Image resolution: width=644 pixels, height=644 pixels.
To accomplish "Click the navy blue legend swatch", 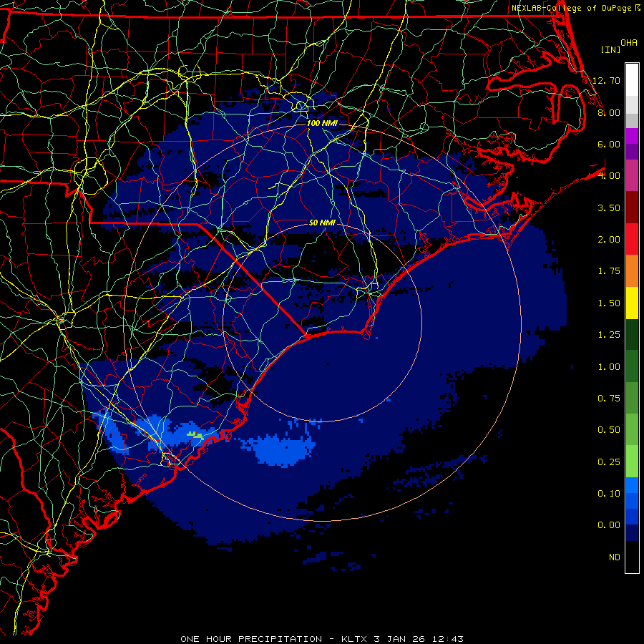I will tap(632, 532).
